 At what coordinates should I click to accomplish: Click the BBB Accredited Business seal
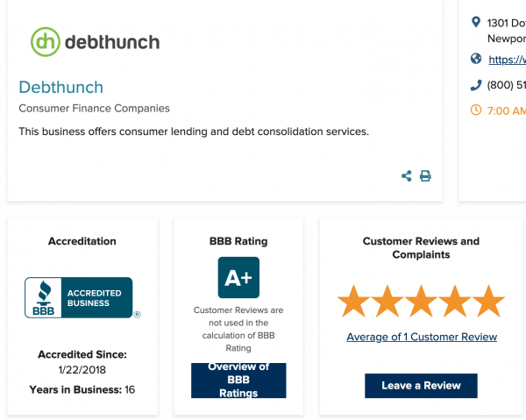click(79, 297)
